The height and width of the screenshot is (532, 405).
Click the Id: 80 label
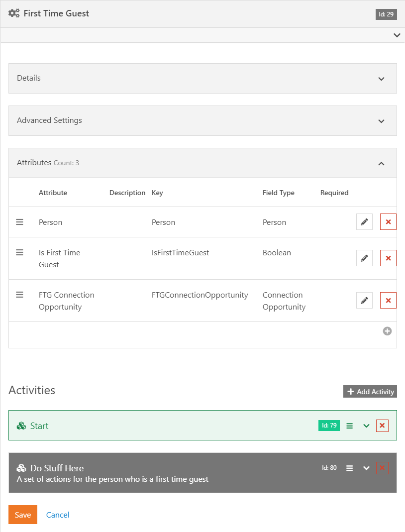329,468
